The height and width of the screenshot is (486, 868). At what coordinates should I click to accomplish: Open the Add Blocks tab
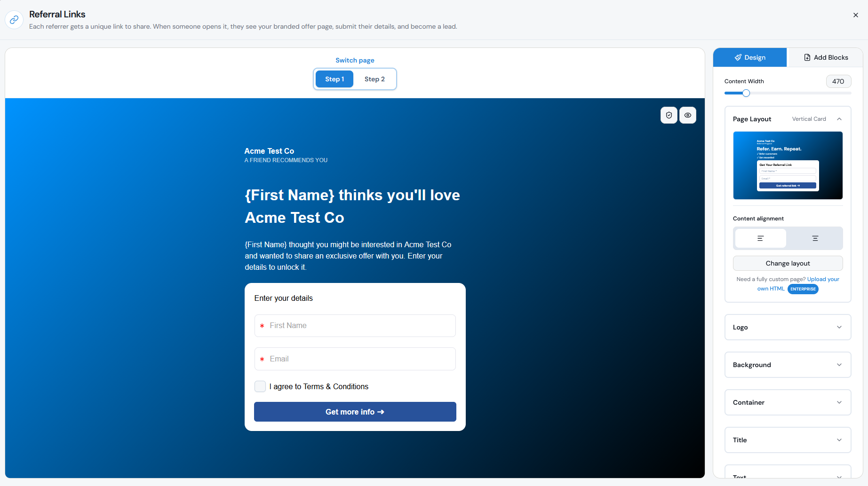[826, 57]
